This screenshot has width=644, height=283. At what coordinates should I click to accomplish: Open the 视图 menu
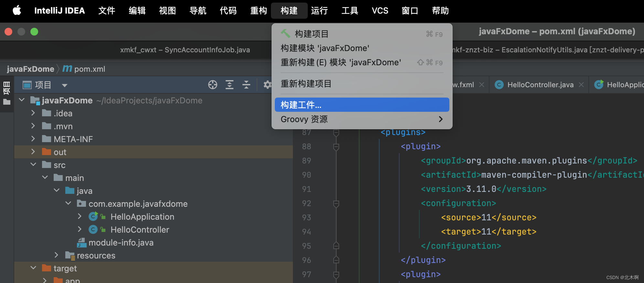tap(167, 11)
